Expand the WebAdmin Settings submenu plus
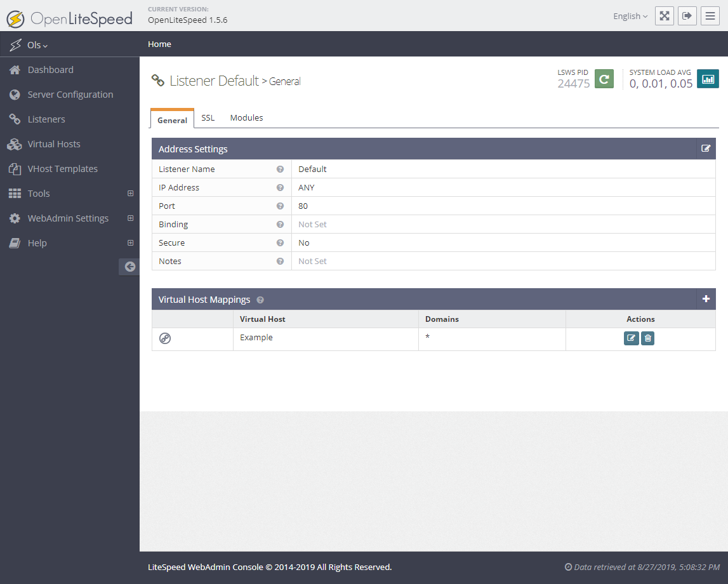 point(131,218)
